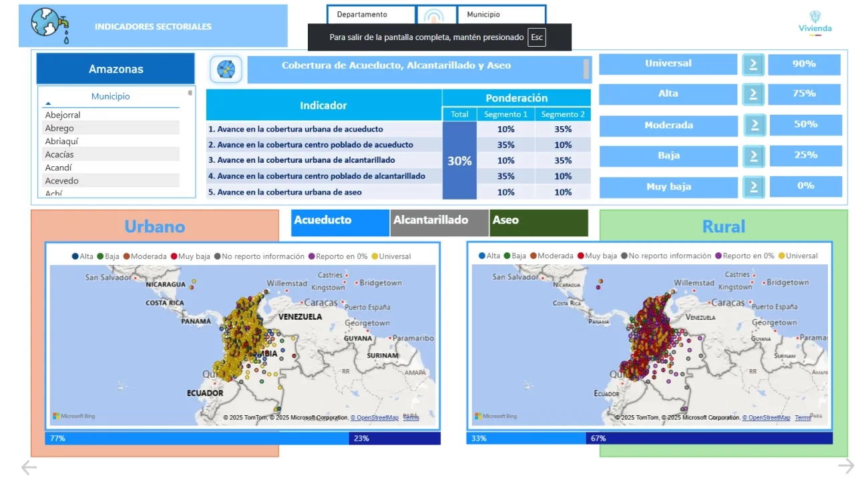Click the globe faucet logo icon

coord(51,25)
